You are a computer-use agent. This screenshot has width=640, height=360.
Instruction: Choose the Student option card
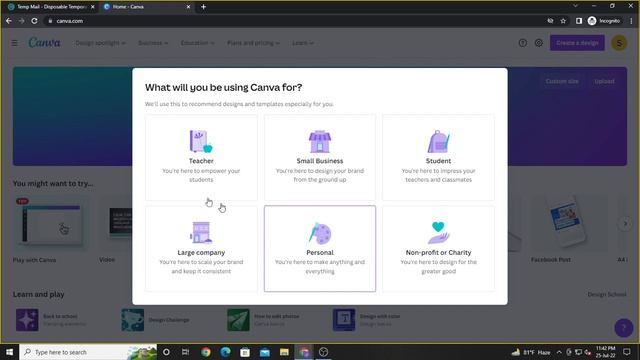[438, 158]
